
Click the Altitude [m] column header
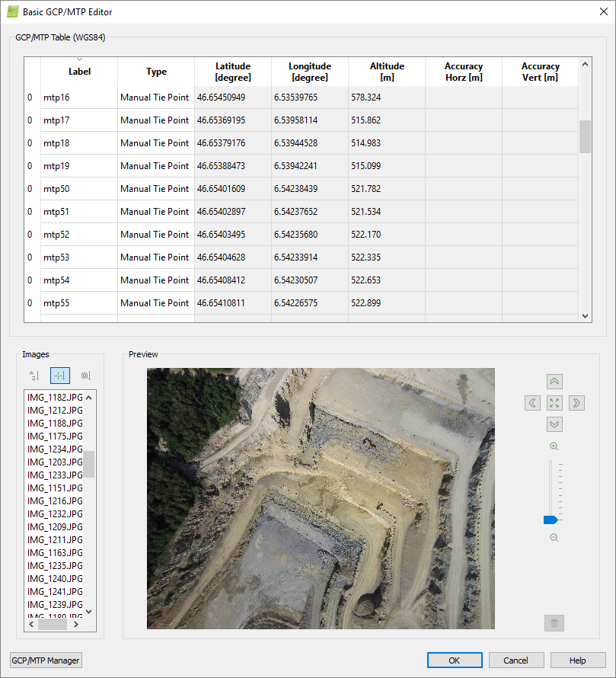click(387, 72)
